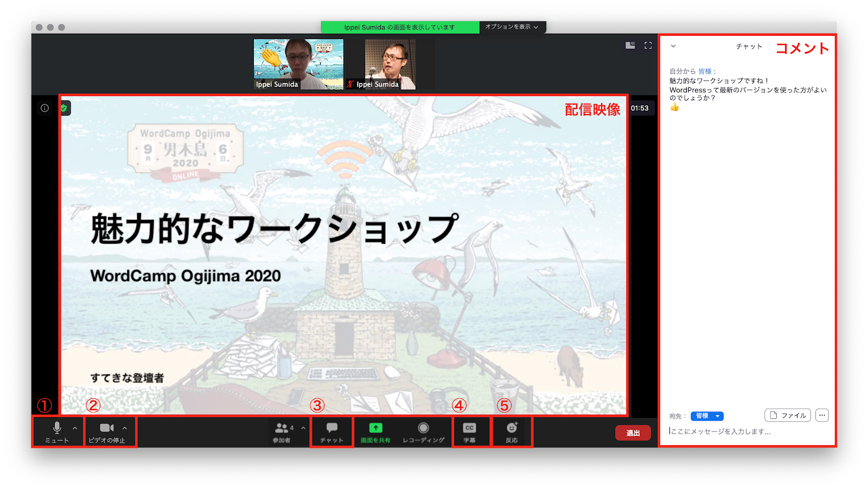868x489 pixels.
Task: Attach a file using the ファイル button
Action: click(x=788, y=415)
